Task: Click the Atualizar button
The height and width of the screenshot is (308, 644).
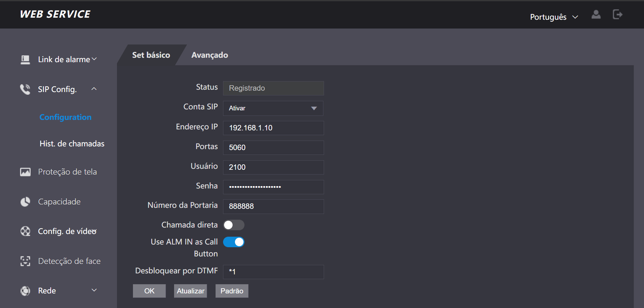Action: pyautogui.click(x=190, y=291)
